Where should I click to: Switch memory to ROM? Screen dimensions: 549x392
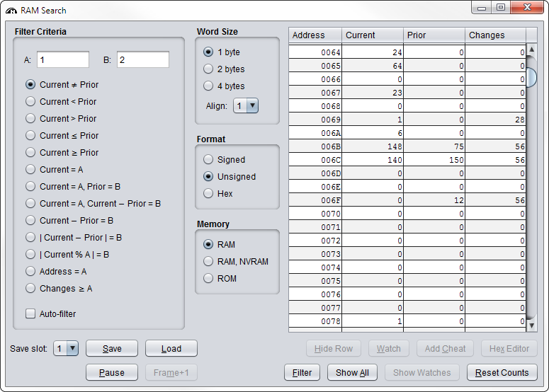click(x=208, y=278)
